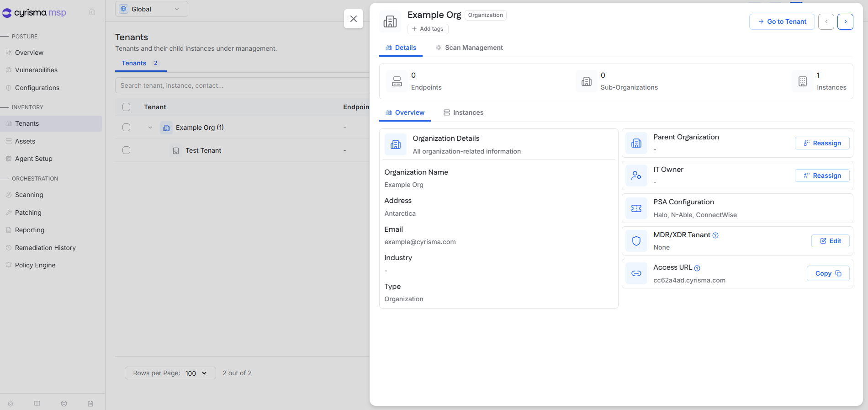Screen dimensions: 868x410
Task: Click the IT Owner user icon
Action: point(636,176)
